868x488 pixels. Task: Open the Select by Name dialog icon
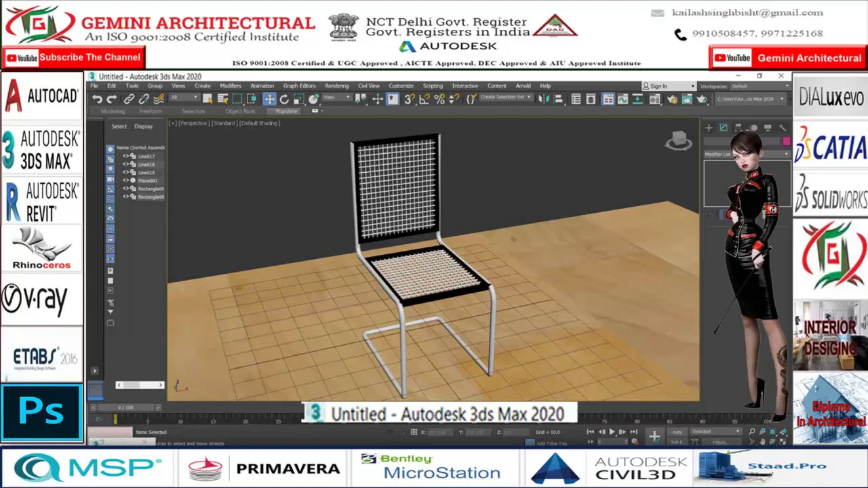click(x=223, y=100)
